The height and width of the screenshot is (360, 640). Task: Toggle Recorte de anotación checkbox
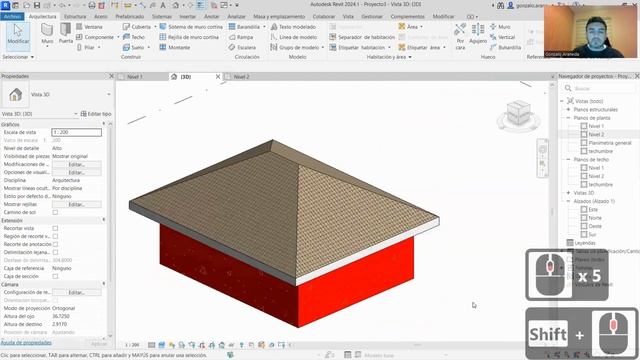pos(55,244)
